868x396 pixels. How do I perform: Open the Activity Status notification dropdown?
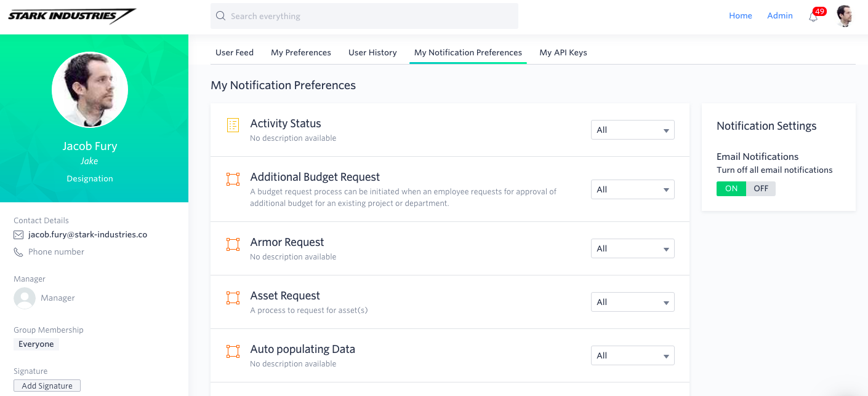633,130
